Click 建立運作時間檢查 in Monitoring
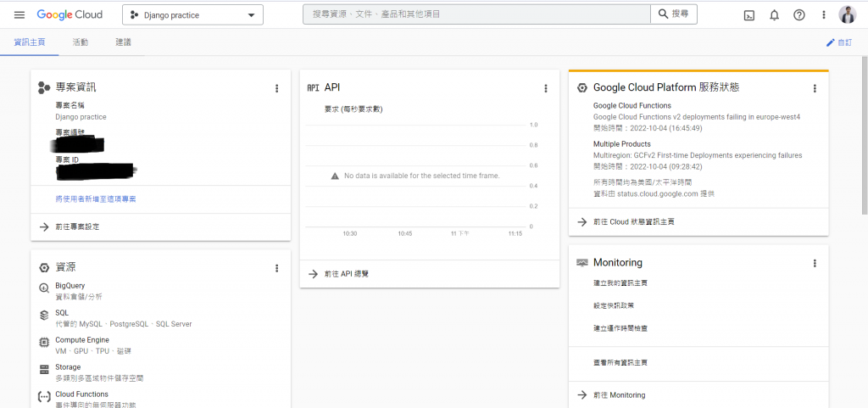 [x=620, y=328]
